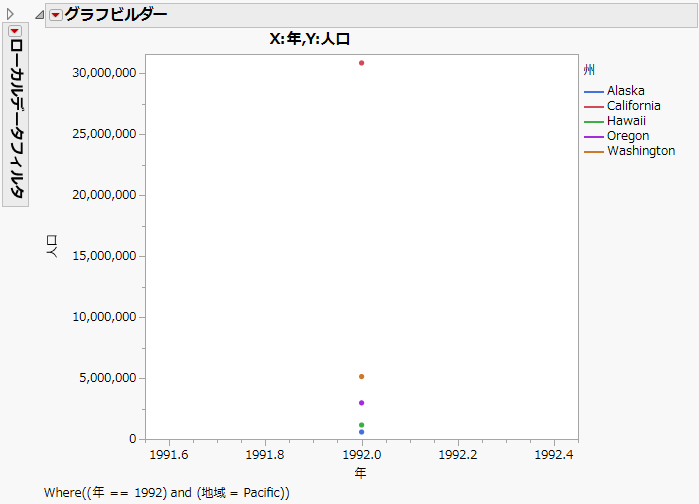The width and height of the screenshot is (699, 504).
Task: Click the California legend label
Action: pos(633,106)
